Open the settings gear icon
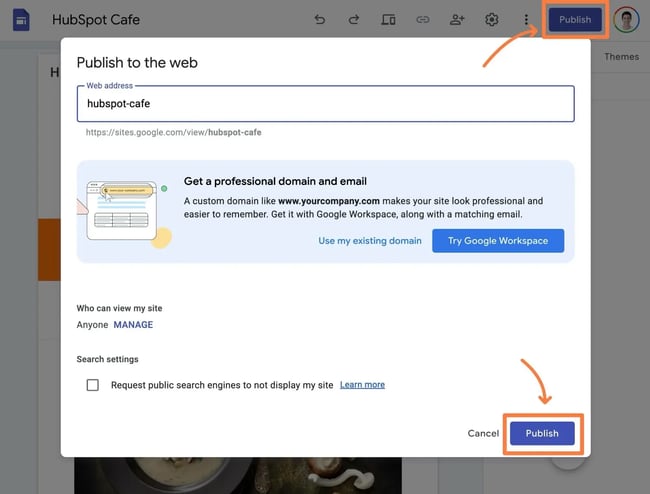650x494 pixels. tap(492, 19)
